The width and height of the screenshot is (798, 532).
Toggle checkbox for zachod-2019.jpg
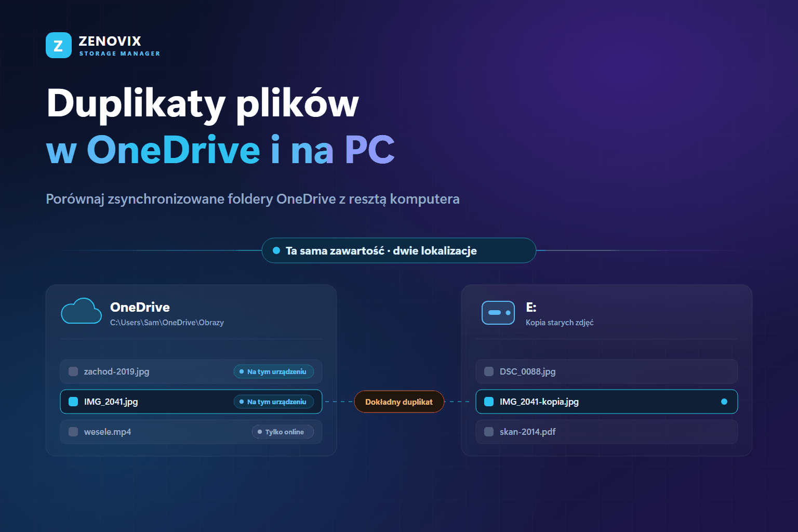73,371
